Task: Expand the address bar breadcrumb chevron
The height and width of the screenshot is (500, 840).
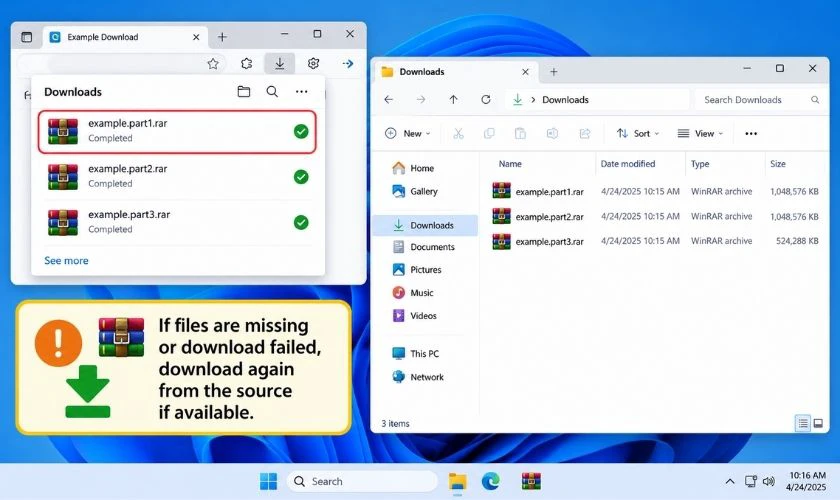Action: (533, 100)
